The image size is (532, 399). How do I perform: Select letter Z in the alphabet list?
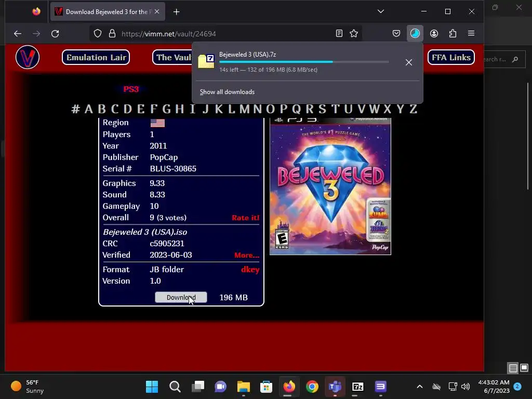click(413, 109)
